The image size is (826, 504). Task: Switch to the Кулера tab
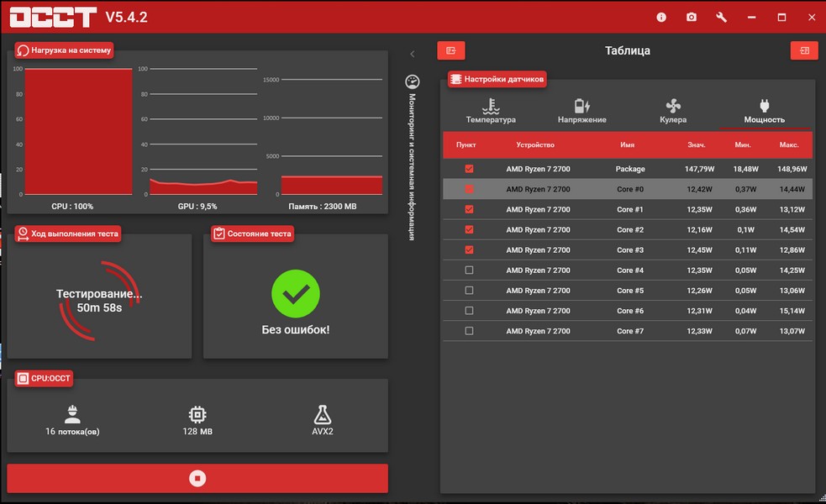click(x=673, y=111)
